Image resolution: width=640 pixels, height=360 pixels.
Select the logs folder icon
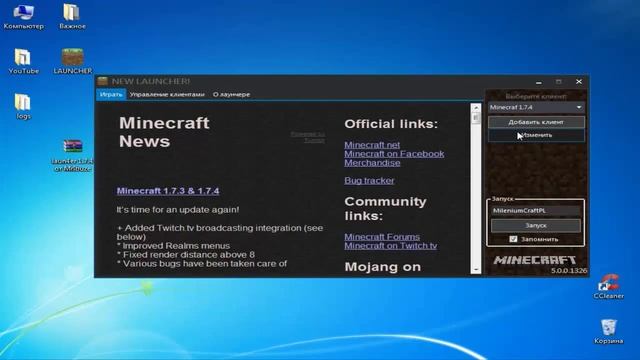(x=23, y=107)
